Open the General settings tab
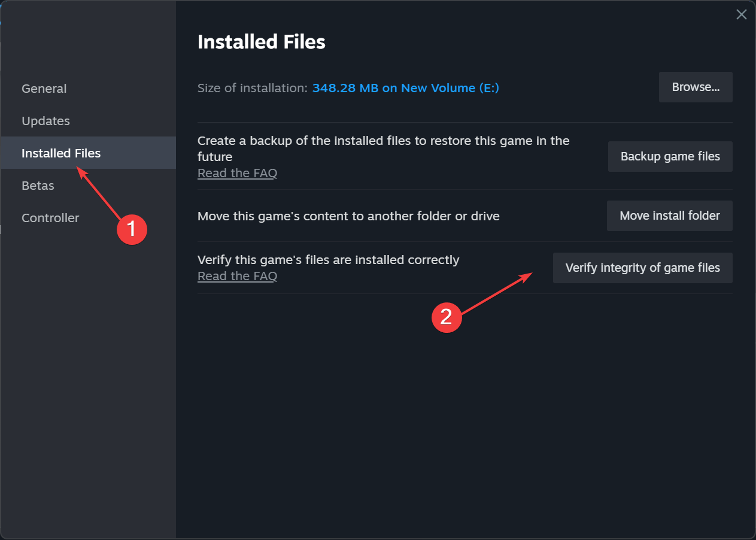Image resolution: width=756 pixels, height=540 pixels. (44, 89)
